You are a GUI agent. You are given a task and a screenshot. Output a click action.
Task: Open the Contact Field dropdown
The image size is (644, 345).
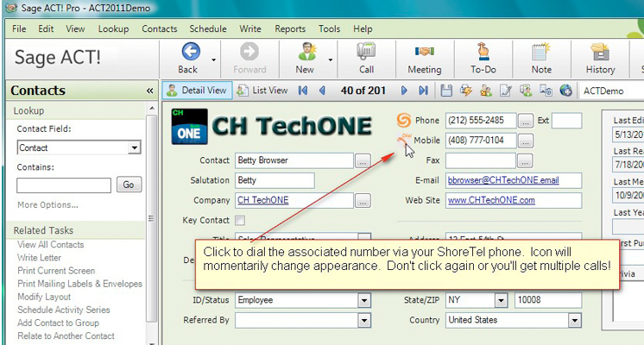pyautogui.click(x=134, y=147)
